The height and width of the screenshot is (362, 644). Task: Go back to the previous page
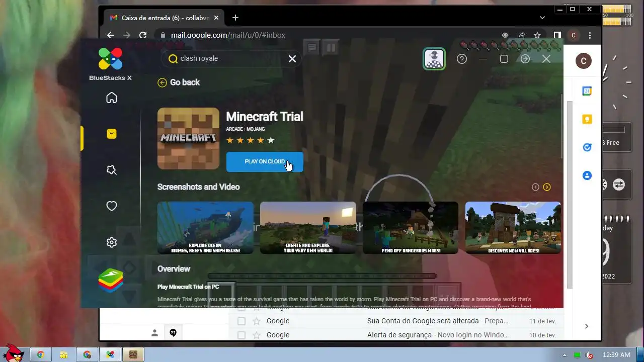tap(179, 82)
